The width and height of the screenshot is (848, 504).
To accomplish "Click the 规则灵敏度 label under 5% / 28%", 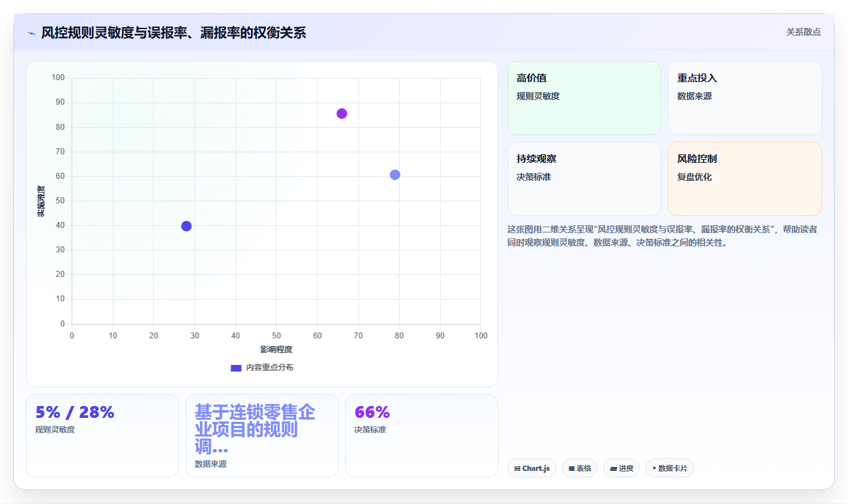I will point(55,430).
